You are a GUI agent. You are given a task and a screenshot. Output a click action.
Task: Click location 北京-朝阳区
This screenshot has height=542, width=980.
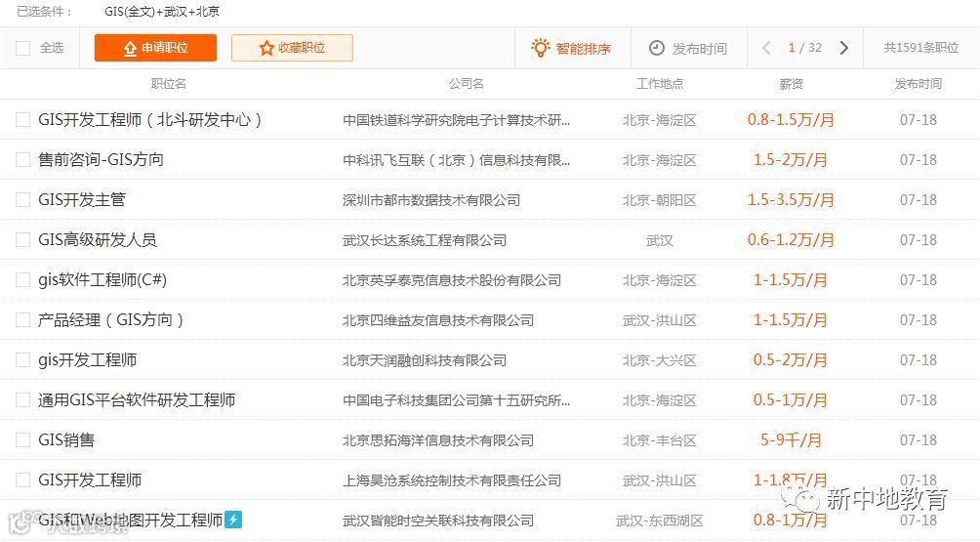[x=660, y=200]
